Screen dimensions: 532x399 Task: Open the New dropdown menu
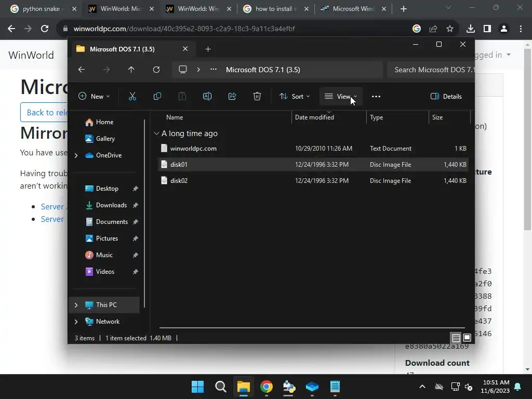click(95, 96)
